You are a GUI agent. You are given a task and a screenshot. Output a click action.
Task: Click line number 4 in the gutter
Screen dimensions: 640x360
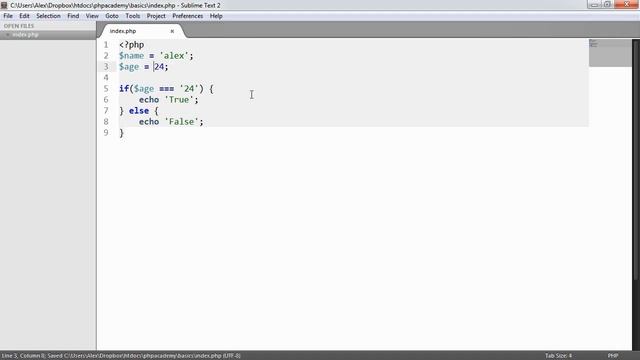click(x=106, y=78)
